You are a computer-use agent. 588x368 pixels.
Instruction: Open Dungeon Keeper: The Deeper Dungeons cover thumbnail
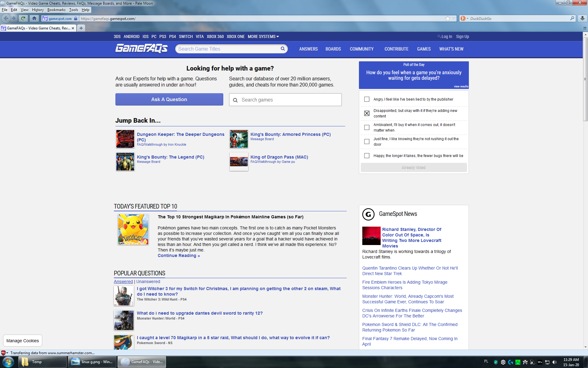click(x=125, y=139)
